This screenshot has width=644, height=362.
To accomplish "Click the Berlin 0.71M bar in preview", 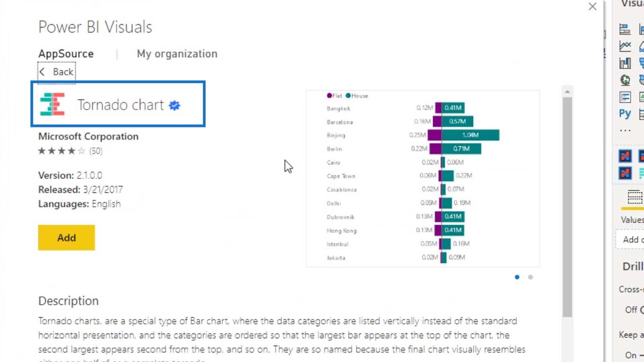I will [x=461, y=149].
